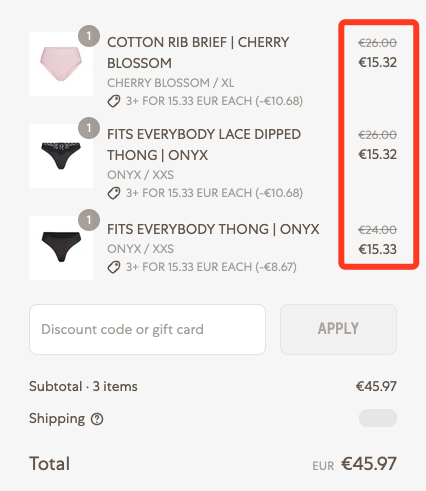Click the discount tag icon under Cotton Rib Brief
The width and height of the screenshot is (426, 491).
point(114,101)
